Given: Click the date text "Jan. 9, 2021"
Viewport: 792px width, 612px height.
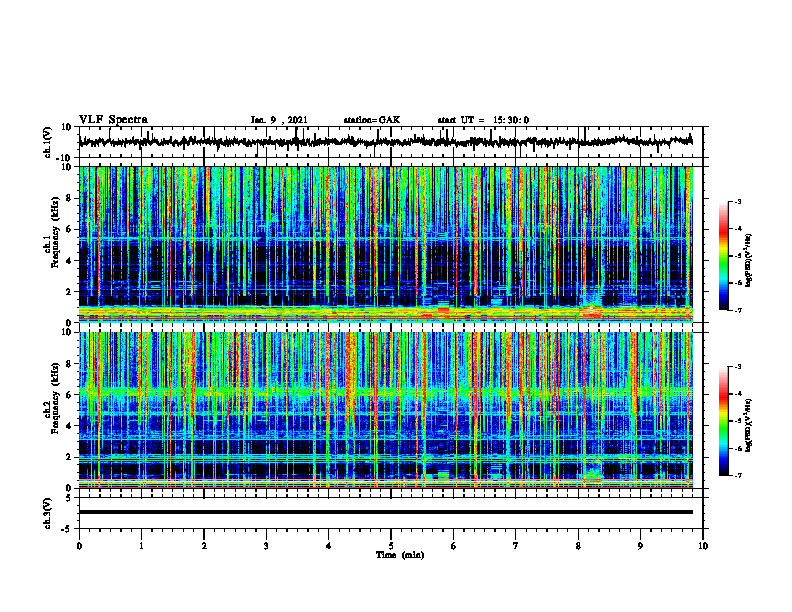Looking at the screenshot, I should pos(279,120).
